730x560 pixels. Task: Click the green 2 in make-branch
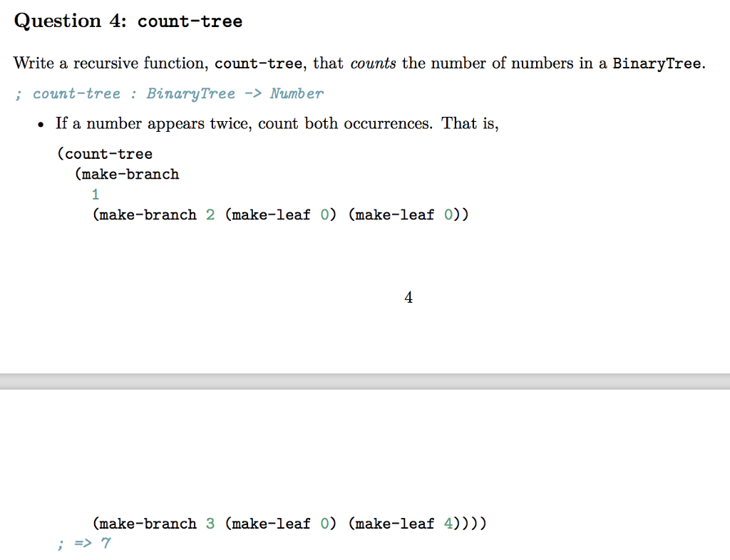[x=211, y=214]
